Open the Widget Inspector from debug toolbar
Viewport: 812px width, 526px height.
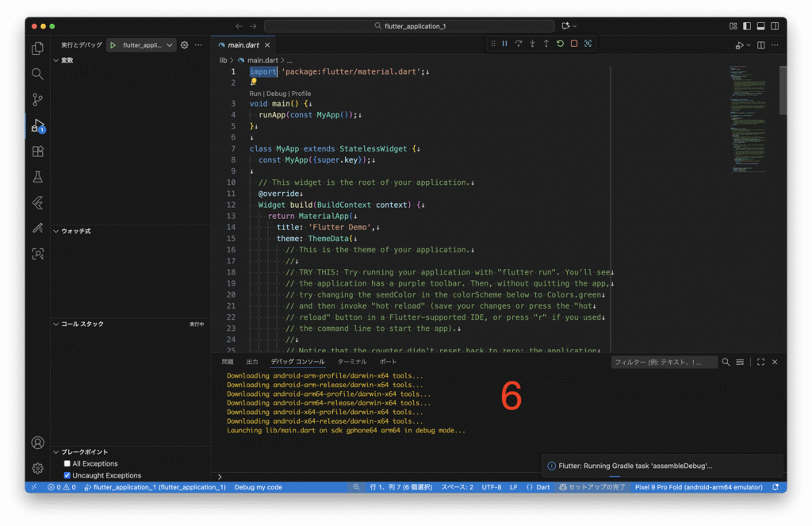tap(588, 44)
